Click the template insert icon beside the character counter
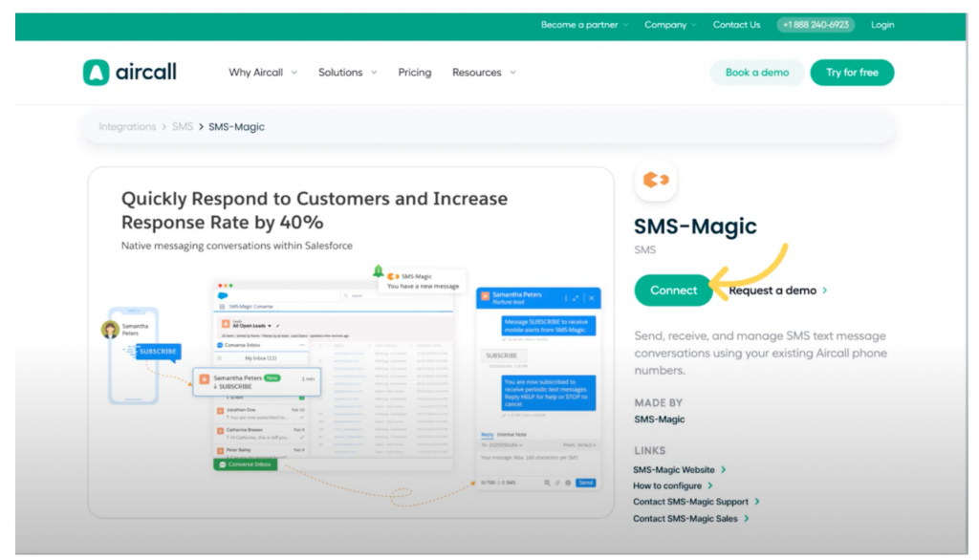 coord(547,483)
